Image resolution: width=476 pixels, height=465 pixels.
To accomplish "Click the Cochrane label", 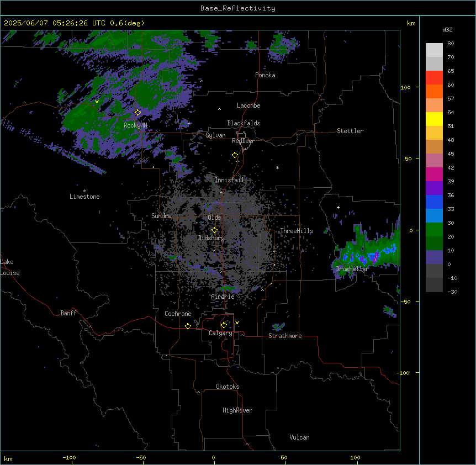I will pyautogui.click(x=178, y=314).
